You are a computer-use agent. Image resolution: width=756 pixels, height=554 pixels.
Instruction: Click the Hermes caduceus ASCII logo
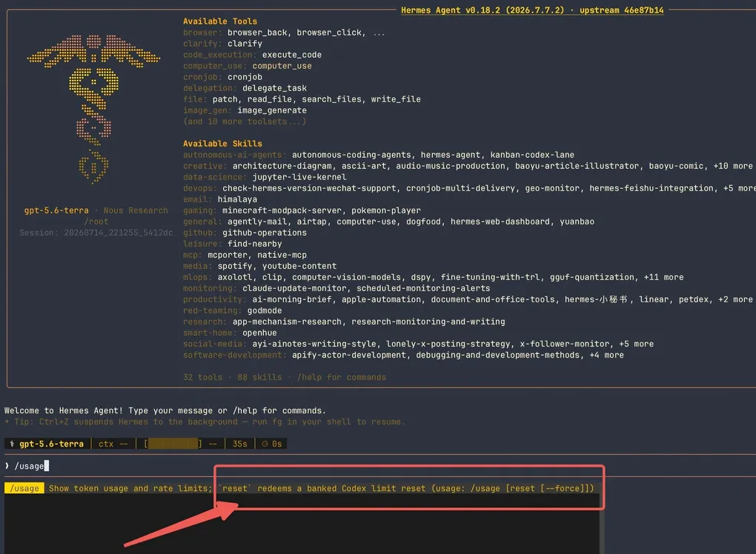pyautogui.click(x=93, y=109)
